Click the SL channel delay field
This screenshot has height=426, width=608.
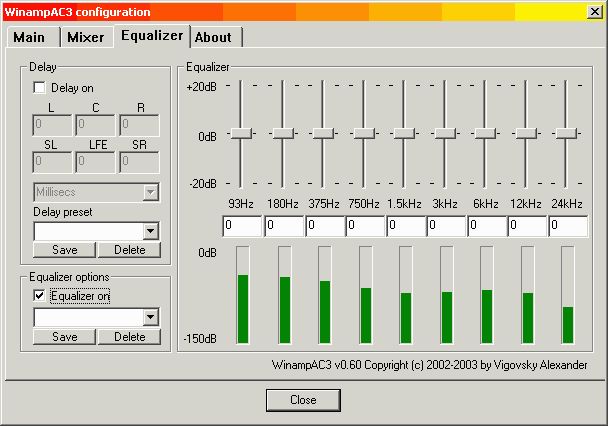[x=52, y=162]
